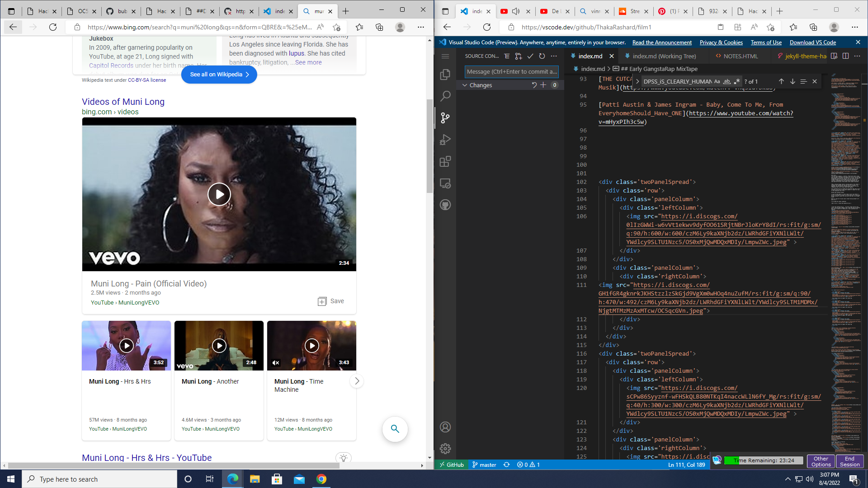Collapse the Changes section
Viewport: 868px width, 488px height.
pyautogui.click(x=465, y=85)
